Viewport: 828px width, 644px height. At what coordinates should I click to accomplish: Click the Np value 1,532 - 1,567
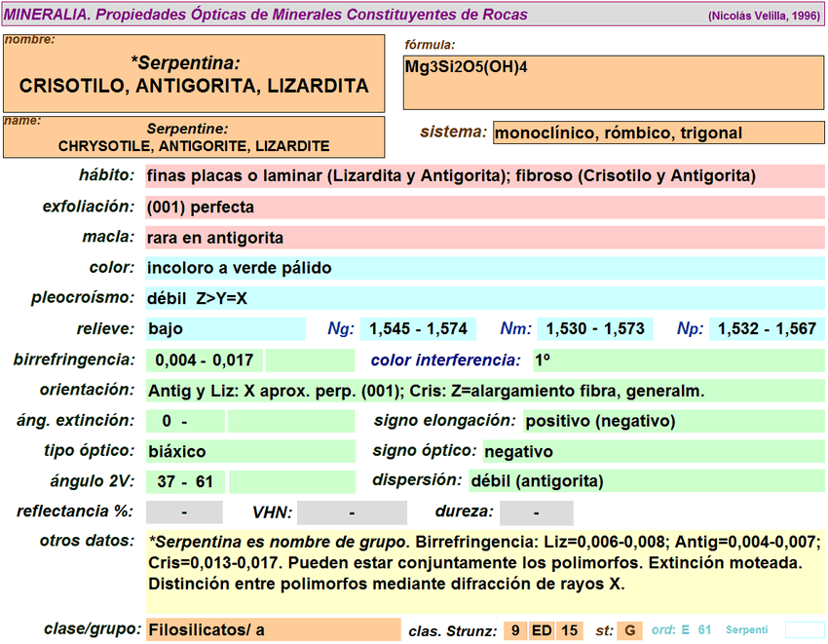767,329
